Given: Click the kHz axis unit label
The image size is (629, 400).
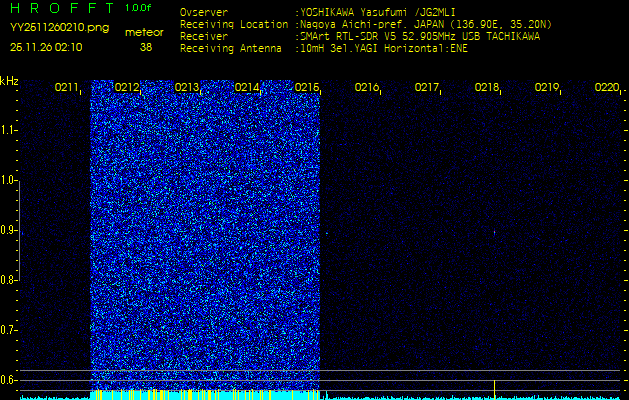Looking at the screenshot, I should click(9, 81).
